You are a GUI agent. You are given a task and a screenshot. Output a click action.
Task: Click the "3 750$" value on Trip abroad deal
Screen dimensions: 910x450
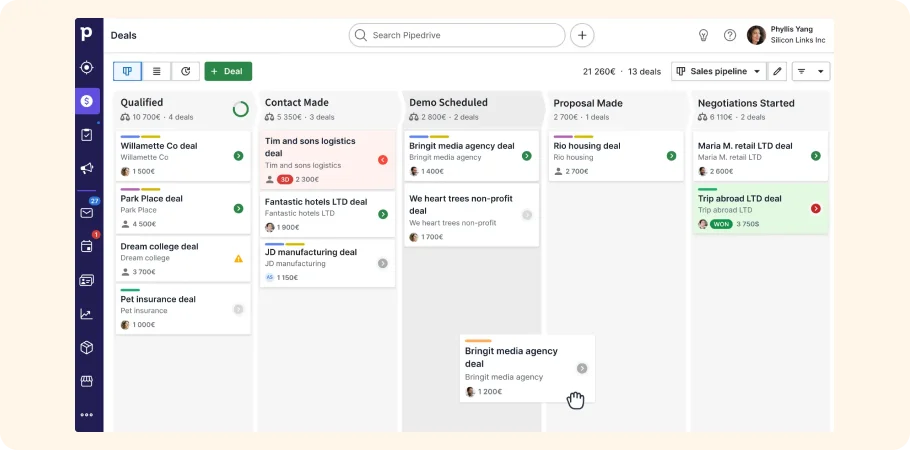[x=748, y=224]
